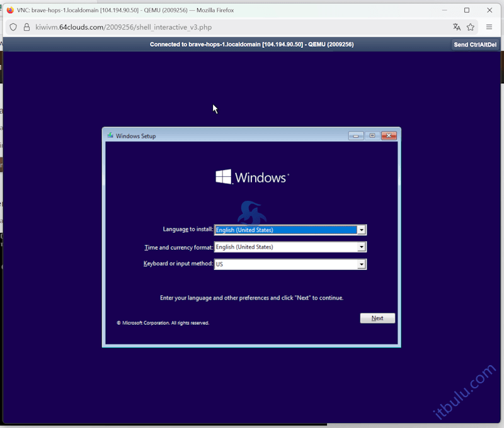Viewport: 504px width, 428px height.
Task: Click the maximize icon on the Windows Setup dialog
Action: click(372, 135)
